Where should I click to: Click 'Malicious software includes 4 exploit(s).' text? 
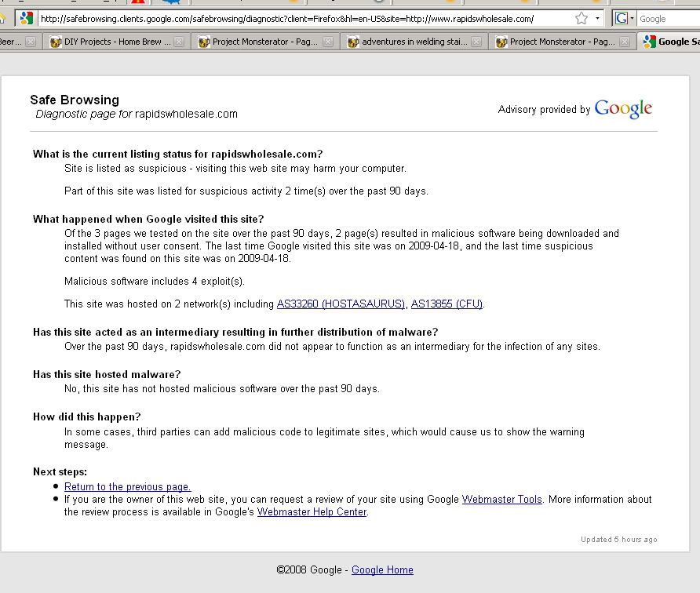coord(155,281)
